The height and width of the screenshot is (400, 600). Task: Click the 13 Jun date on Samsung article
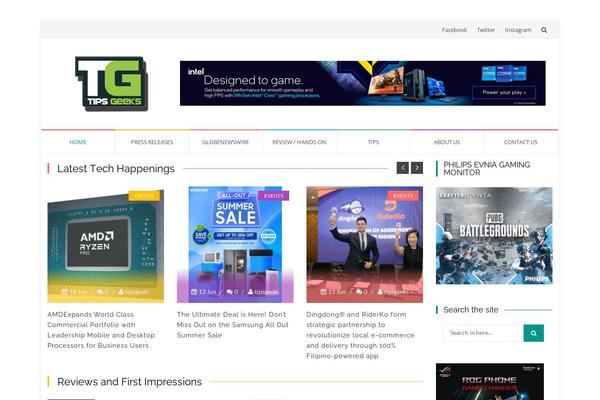click(204, 292)
